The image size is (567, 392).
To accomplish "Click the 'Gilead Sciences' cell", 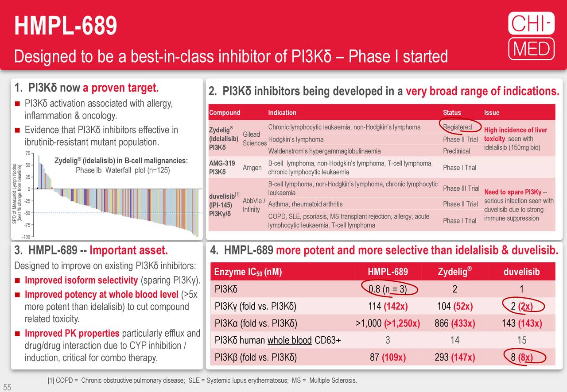I will (x=254, y=138).
